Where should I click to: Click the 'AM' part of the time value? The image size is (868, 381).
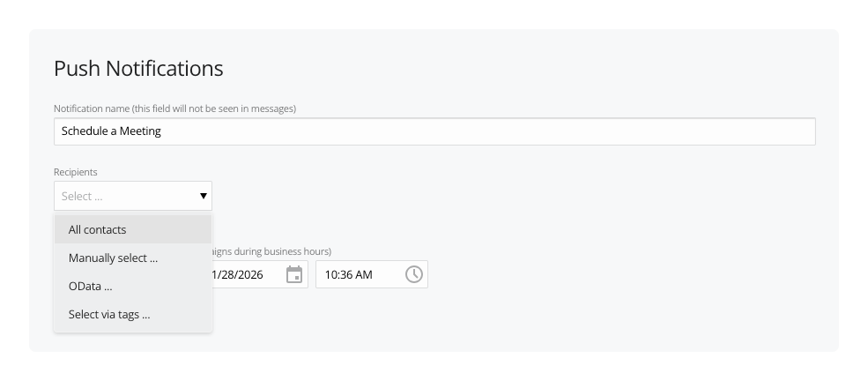click(364, 275)
